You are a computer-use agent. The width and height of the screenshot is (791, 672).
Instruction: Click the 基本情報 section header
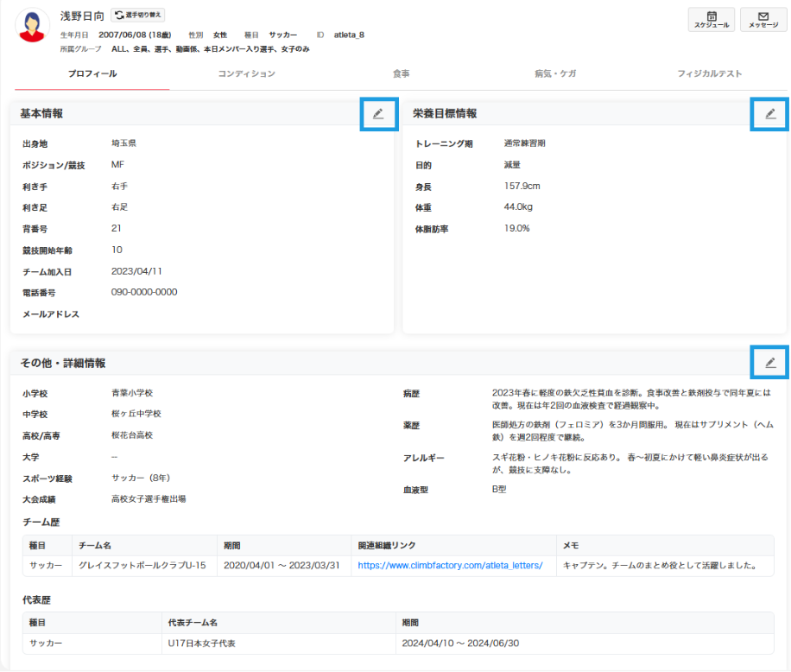coord(41,113)
